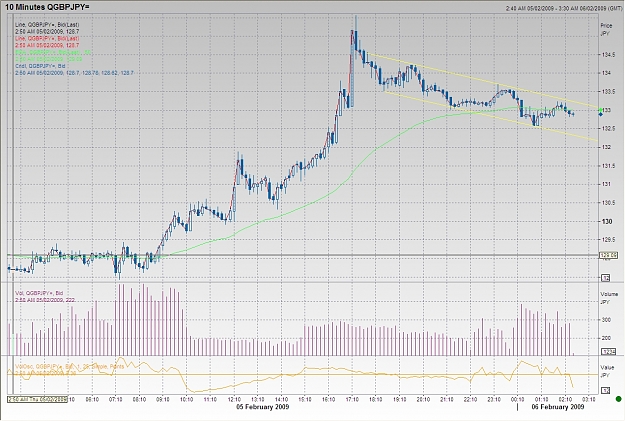Viewport: 625px width, 421px height.
Task: Select the chart title 10 Minutes QGBPJPY=
Action: 47,7
